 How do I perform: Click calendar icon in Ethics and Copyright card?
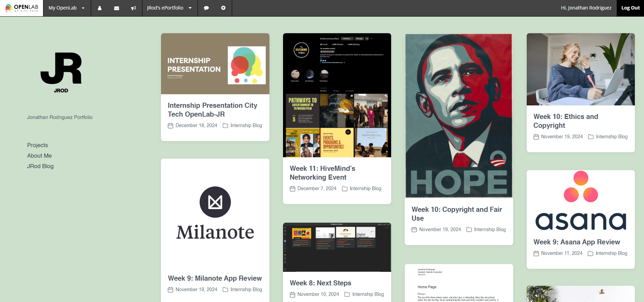pyautogui.click(x=536, y=137)
